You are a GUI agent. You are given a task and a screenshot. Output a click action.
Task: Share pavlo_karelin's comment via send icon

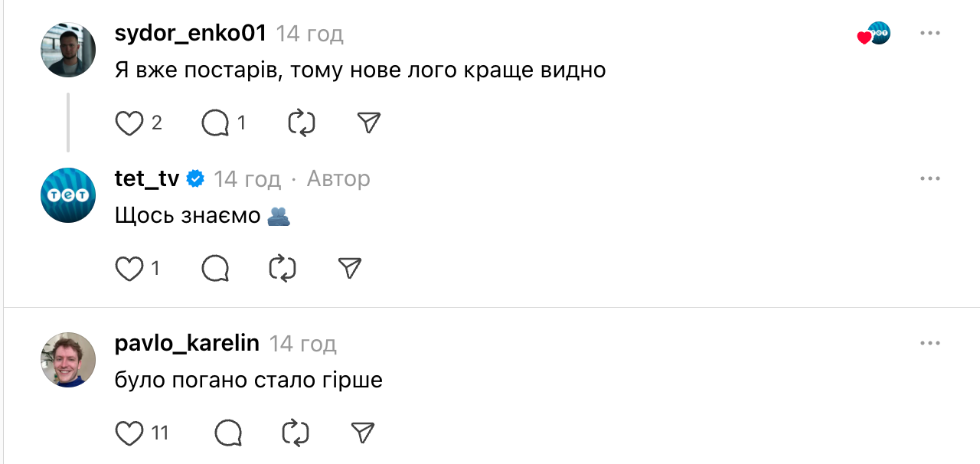coord(362,433)
